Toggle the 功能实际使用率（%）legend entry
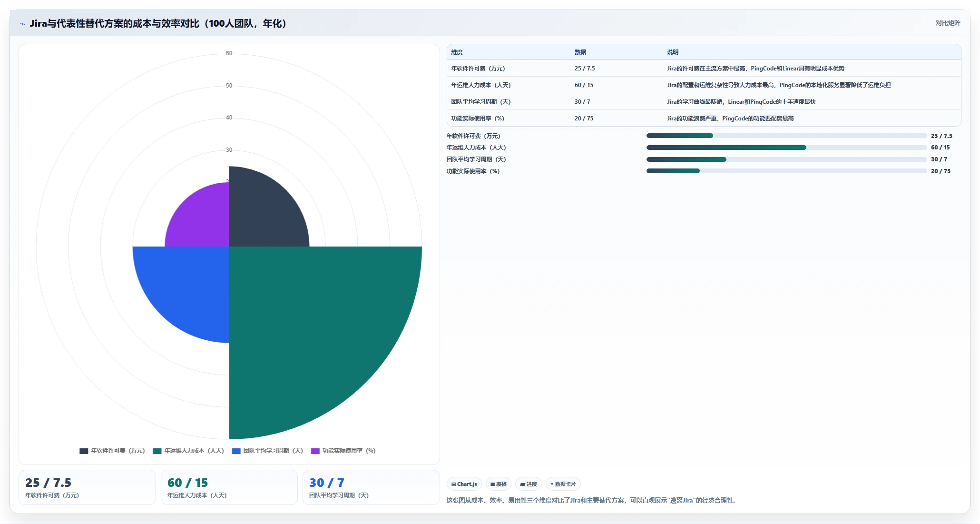Screen dimensions: 980x524 tap(343, 451)
